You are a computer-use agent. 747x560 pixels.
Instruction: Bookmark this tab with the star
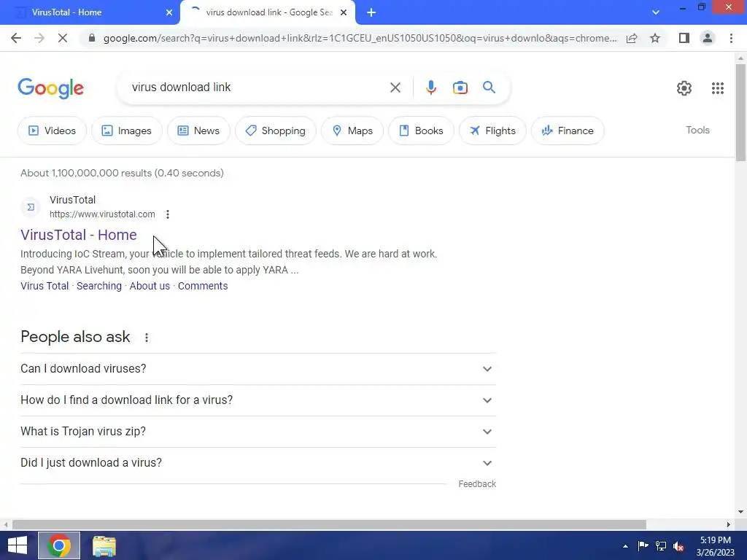pos(655,38)
